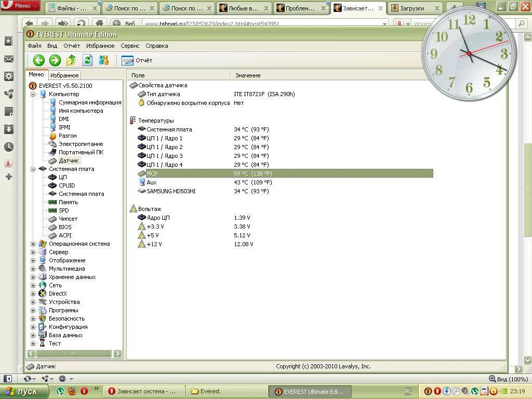Switch to the Избранное tab
Image resolution: width=532 pixels, height=399 pixels.
tap(64, 75)
